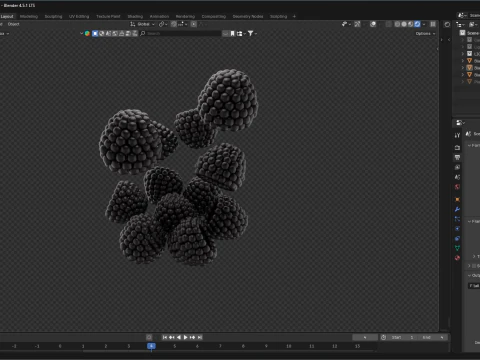Image resolution: width=480 pixels, height=360 pixels.
Task: Click frame 10 on the timeline ruler
Action: point(289,346)
